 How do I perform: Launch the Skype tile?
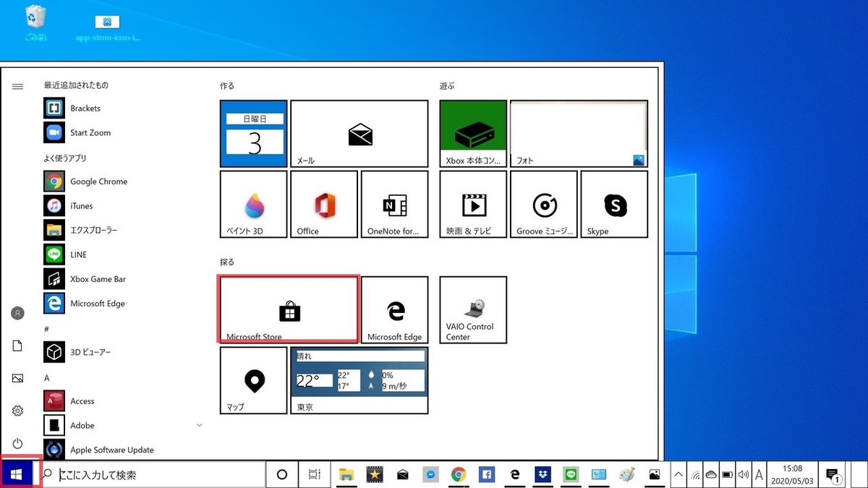pos(614,205)
